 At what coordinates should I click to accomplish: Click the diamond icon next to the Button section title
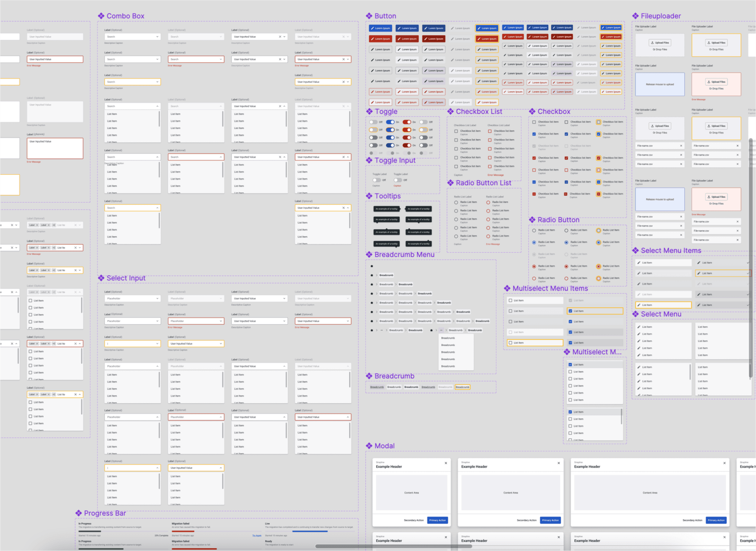[369, 16]
